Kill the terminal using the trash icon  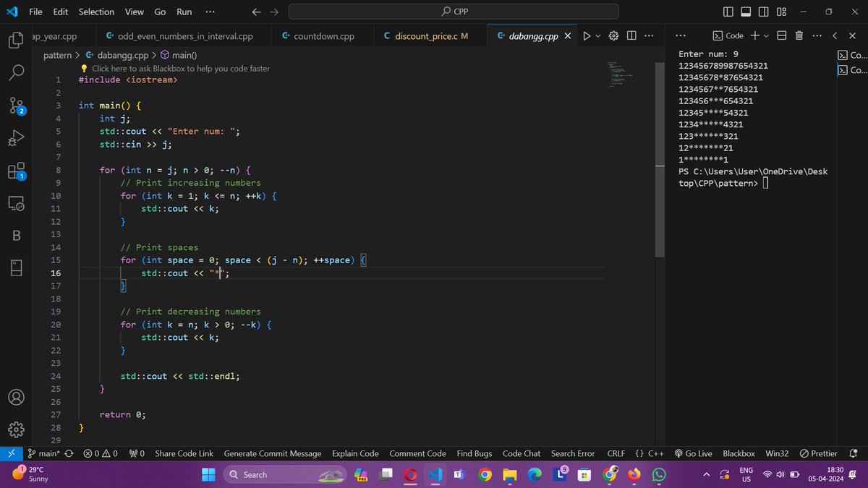798,35
